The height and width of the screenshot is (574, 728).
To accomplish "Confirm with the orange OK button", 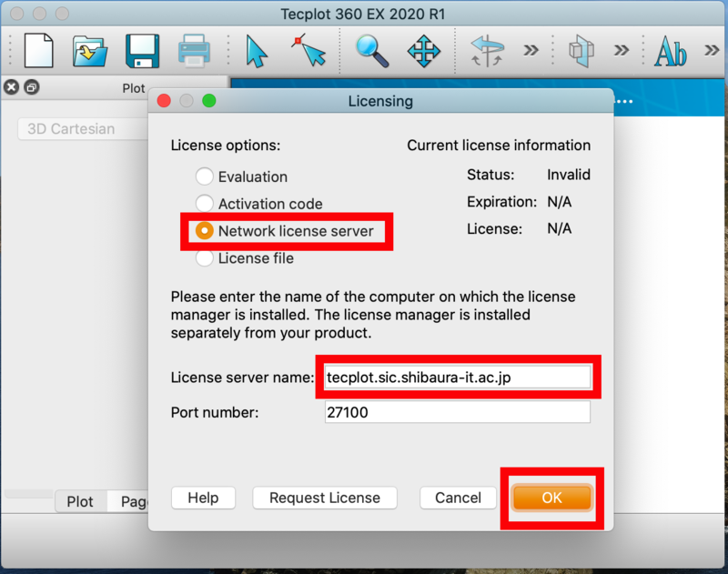I will [x=551, y=498].
